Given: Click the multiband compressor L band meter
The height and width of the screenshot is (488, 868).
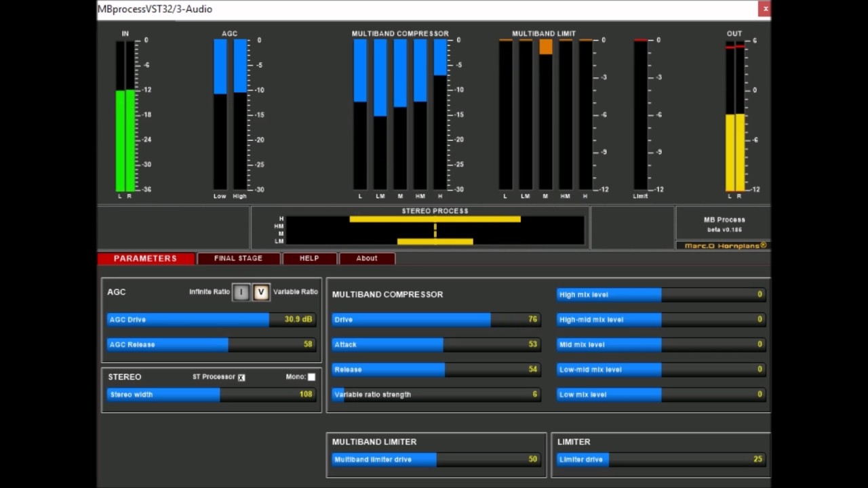Looking at the screenshot, I should click(x=360, y=115).
